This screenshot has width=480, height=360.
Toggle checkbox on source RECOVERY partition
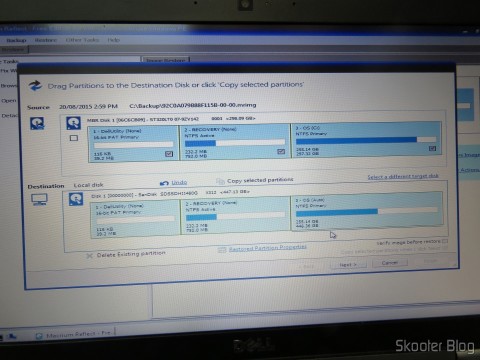click(281, 152)
